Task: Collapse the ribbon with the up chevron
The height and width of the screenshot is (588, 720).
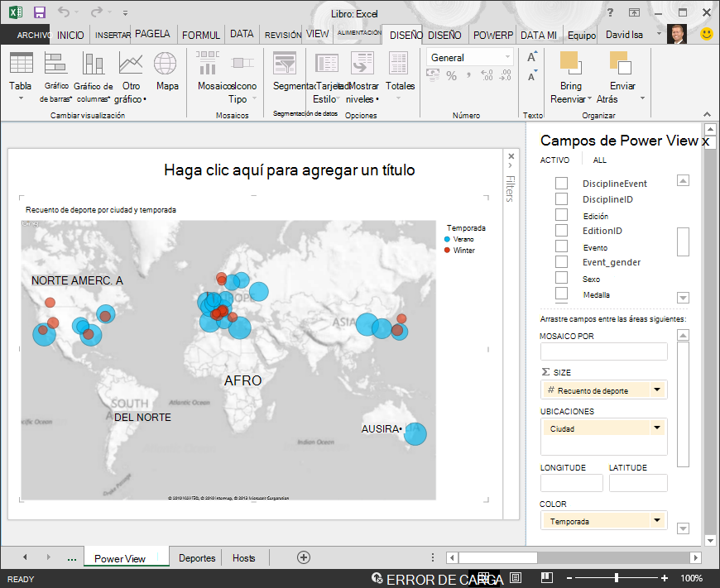Action: coord(707,114)
